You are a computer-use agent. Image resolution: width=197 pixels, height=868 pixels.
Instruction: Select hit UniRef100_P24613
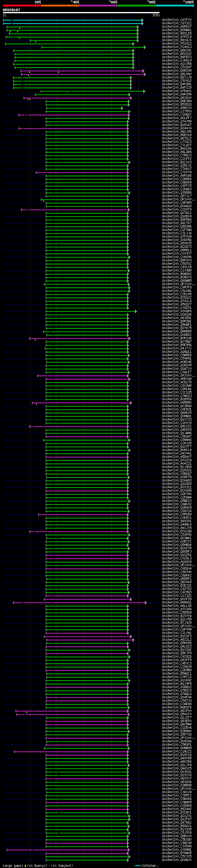point(177,47)
